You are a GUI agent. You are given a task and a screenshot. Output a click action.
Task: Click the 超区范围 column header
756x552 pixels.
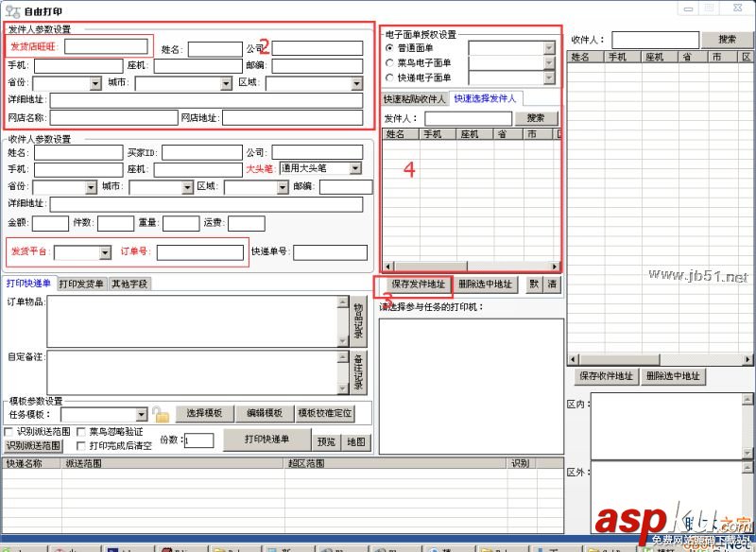click(x=395, y=463)
